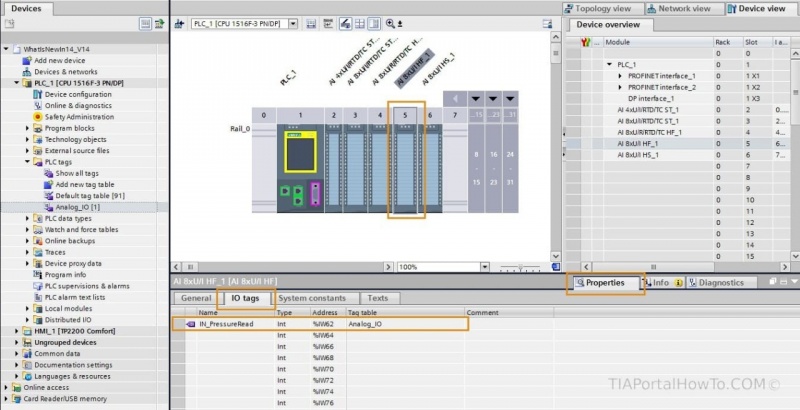
Task: Click the left-arrow button above slot 7
Action: point(455,98)
